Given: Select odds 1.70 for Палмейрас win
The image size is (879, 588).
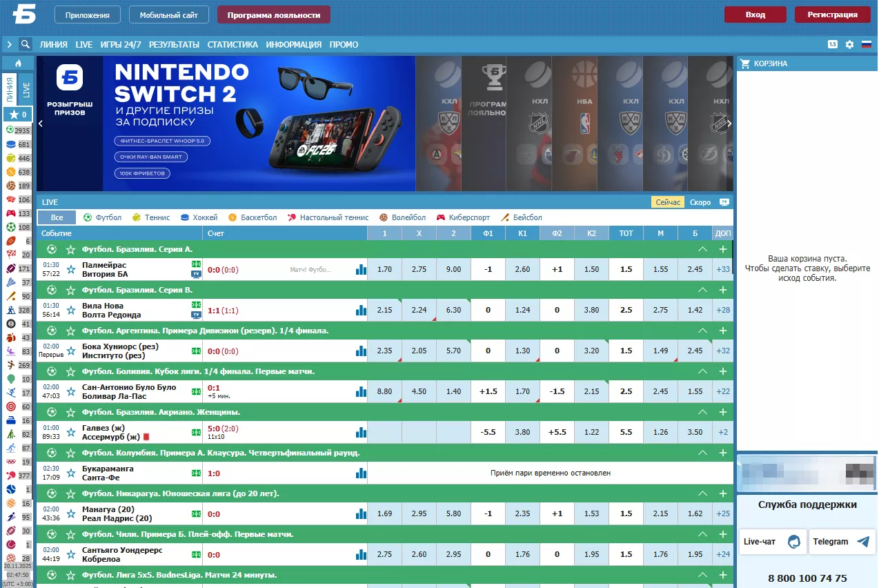Looking at the screenshot, I should [384, 270].
